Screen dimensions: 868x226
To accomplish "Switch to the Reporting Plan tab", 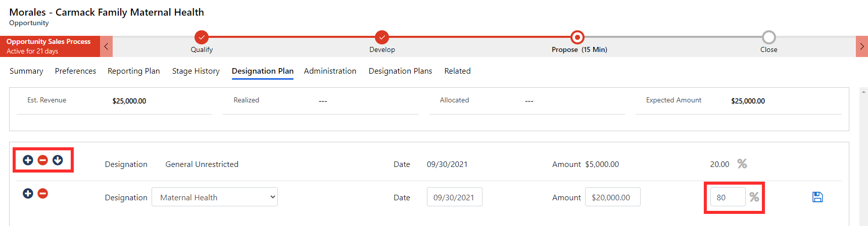I will click(134, 71).
